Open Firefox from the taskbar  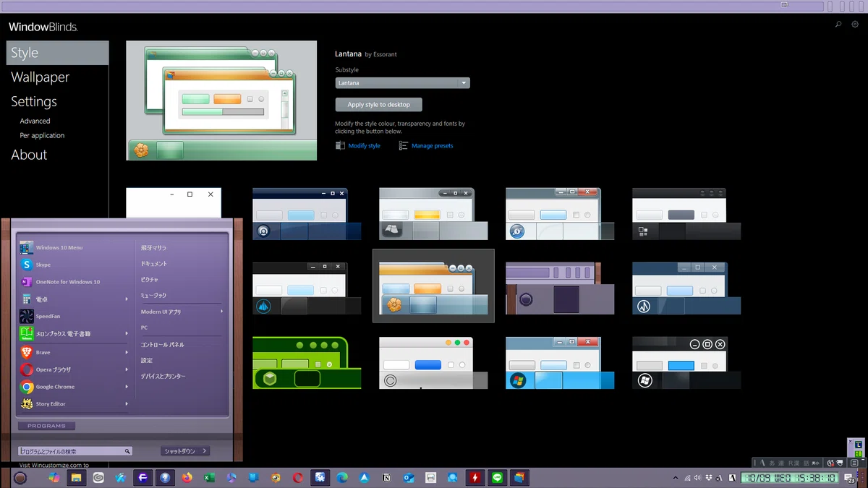point(187,478)
